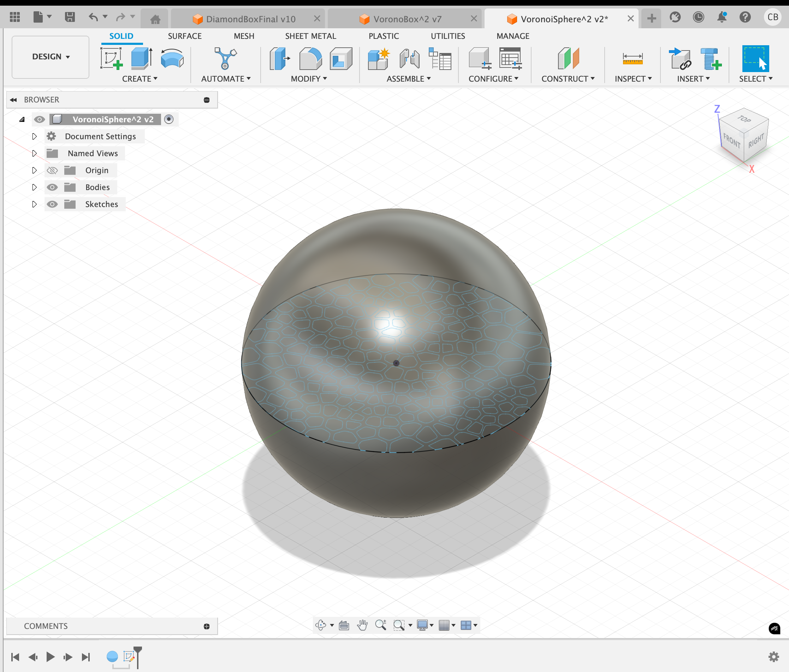The image size is (789, 672).
Task: Expand the Bodies folder tree
Action: pos(34,187)
